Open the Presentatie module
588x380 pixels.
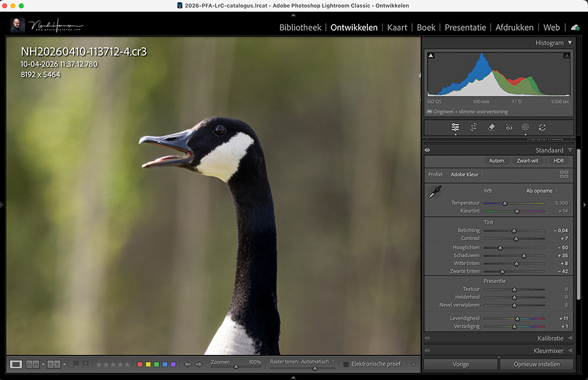pyautogui.click(x=466, y=28)
